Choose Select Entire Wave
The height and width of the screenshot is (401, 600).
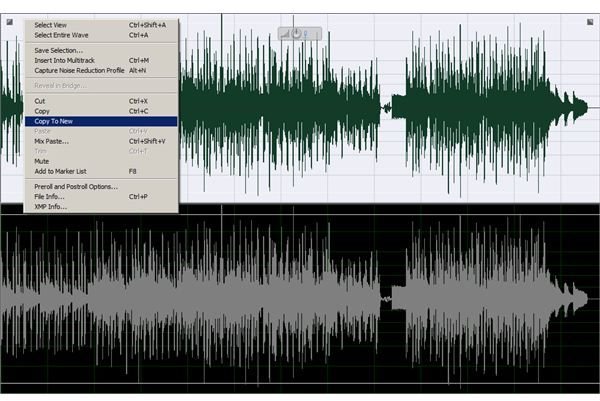click(x=101, y=35)
